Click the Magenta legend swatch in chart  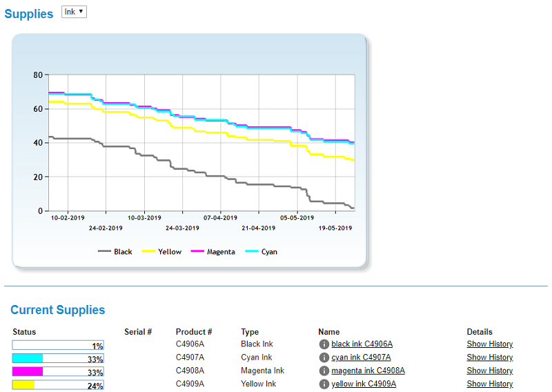197,251
